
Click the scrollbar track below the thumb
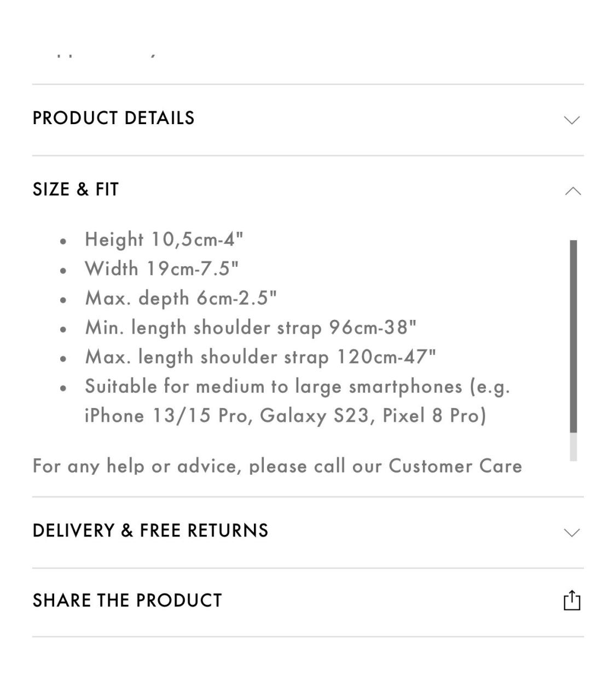coord(573,447)
